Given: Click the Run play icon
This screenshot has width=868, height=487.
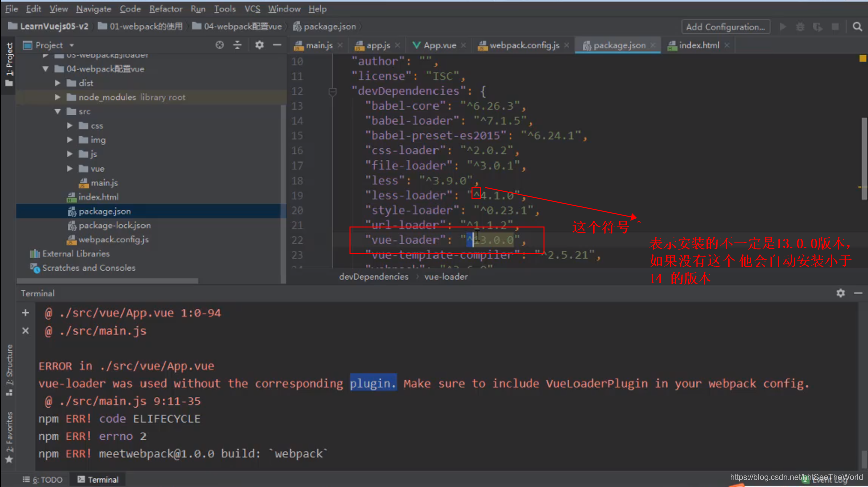Looking at the screenshot, I should coord(783,27).
